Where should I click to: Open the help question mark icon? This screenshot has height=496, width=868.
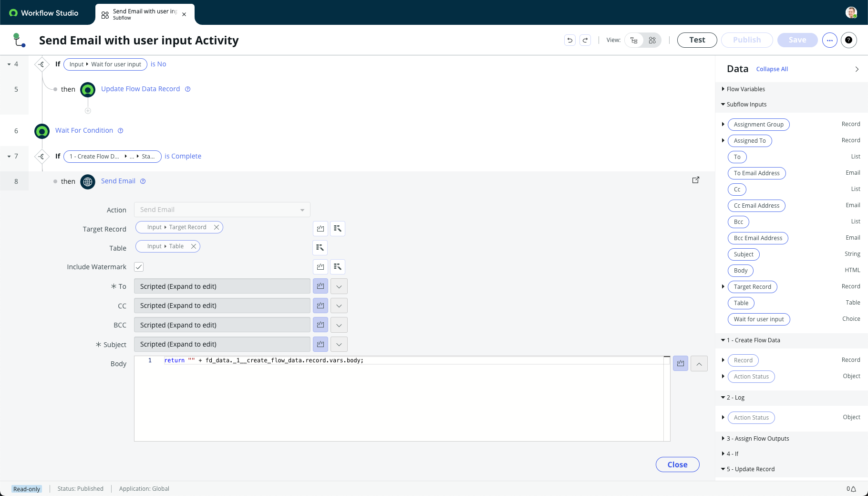point(848,40)
